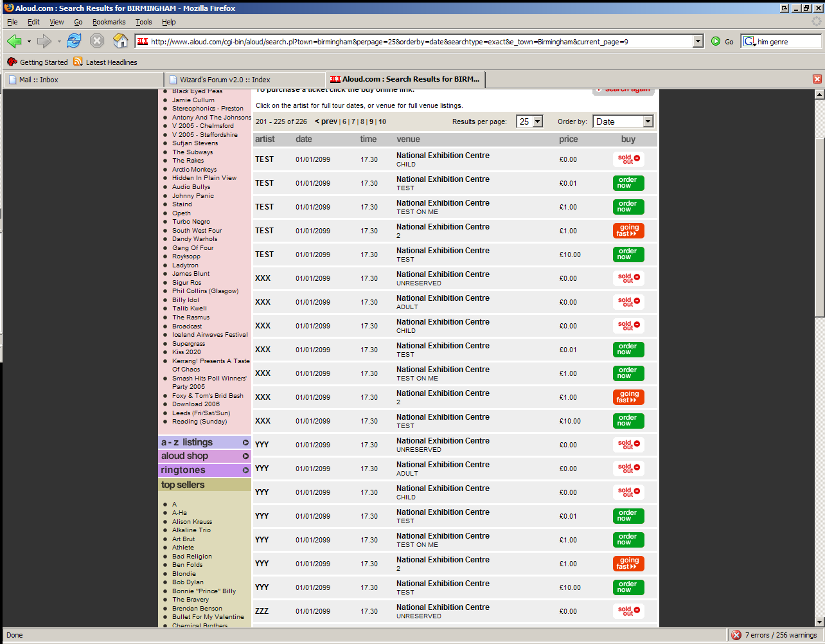Open Arctic Monkeys sidebar link
The image size is (825, 644).
click(194, 170)
